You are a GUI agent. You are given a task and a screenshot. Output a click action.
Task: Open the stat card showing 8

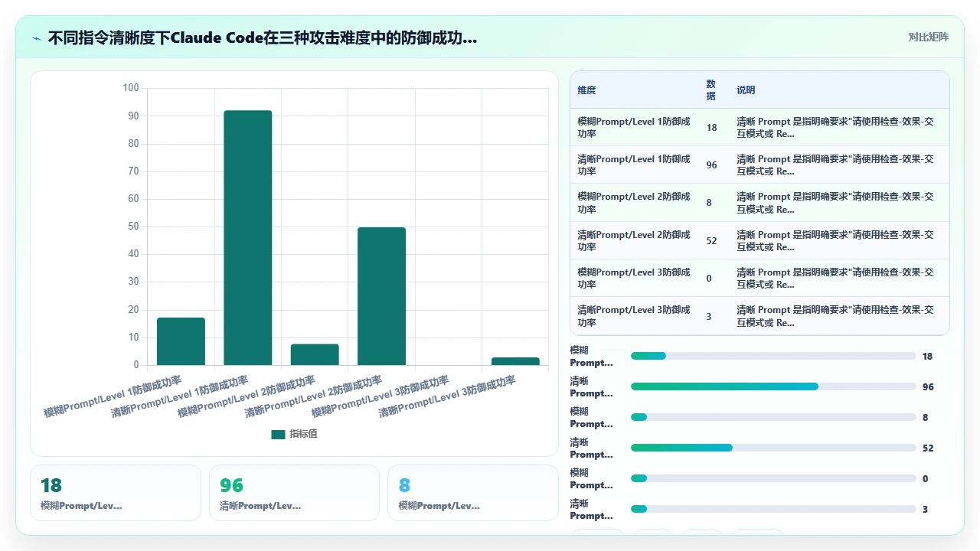point(473,493)
